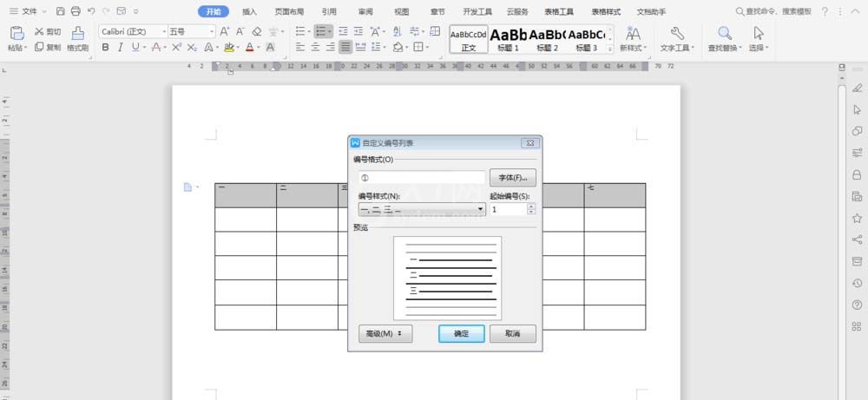The height and width of the screenshot is (400, 868).
Task: Click the 确定 button in dialog
Action: click(461, 333)
